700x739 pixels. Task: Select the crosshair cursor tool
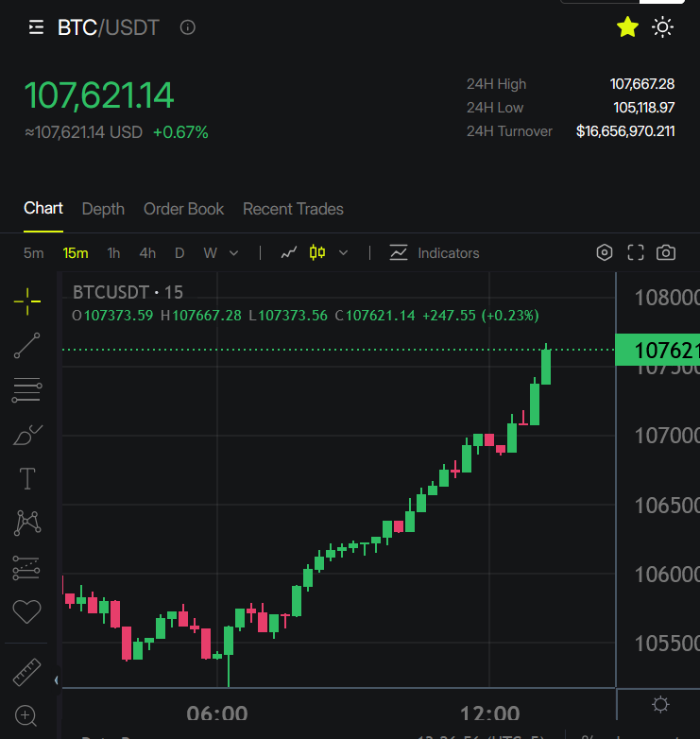(27, 301)
